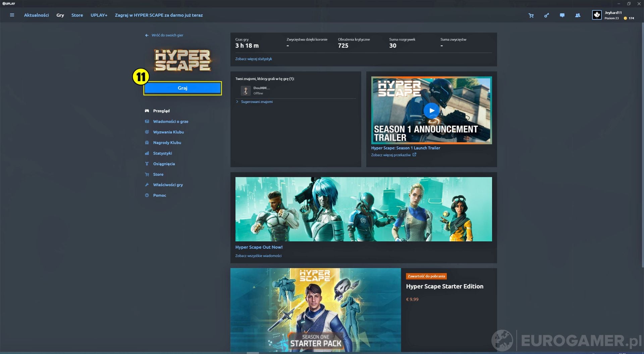Open the friends icon in header
The height and width of the screenshot is (354, 644).
coord(578,15)
